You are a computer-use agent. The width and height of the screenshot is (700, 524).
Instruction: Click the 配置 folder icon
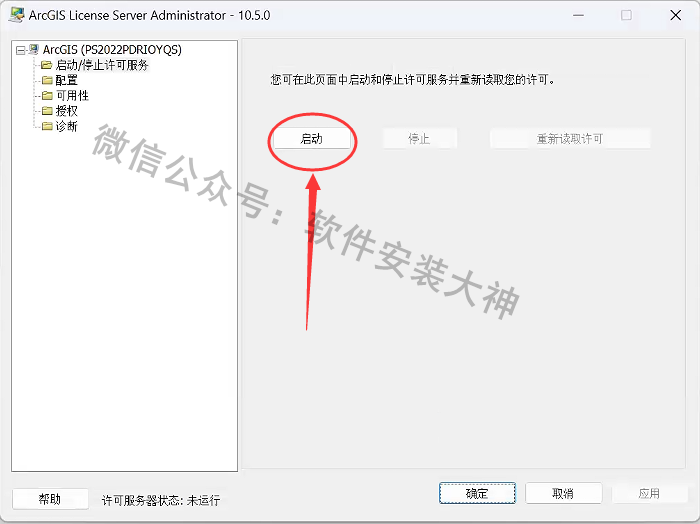46,80
